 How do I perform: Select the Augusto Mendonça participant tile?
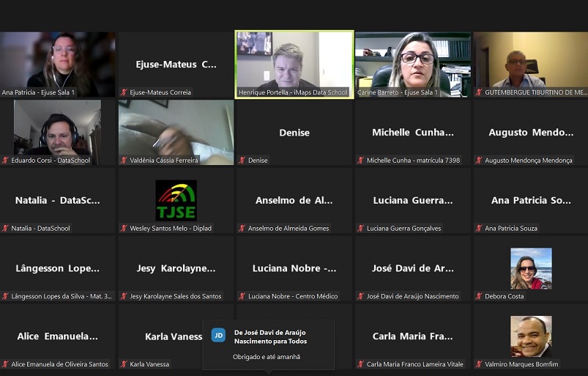531,133
